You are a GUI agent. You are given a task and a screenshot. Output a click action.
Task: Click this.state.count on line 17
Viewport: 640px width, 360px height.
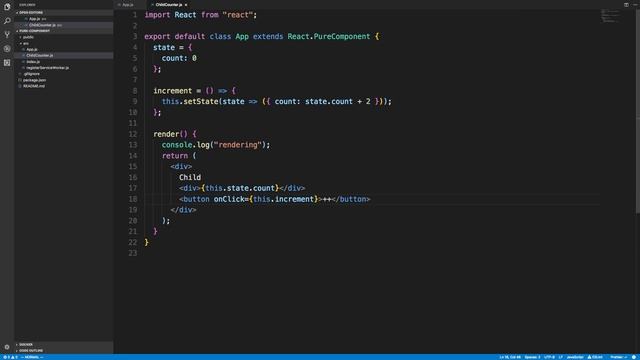pos(240,188)
